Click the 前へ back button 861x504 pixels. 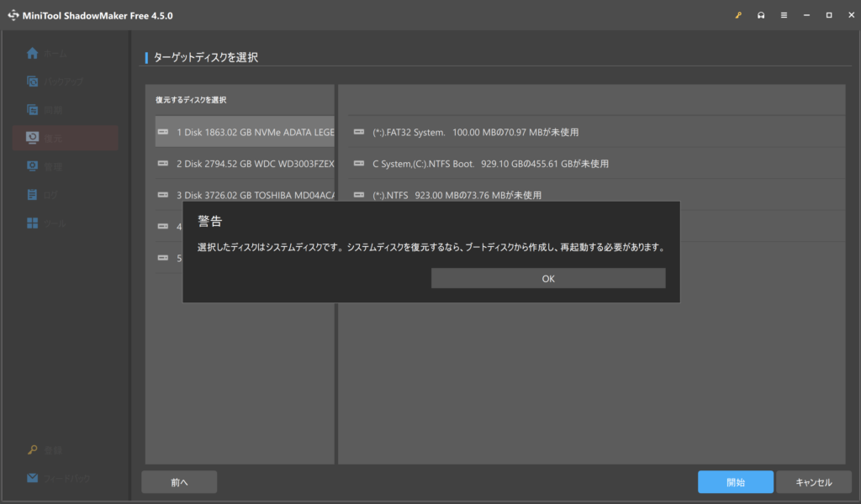click(179, 482)
